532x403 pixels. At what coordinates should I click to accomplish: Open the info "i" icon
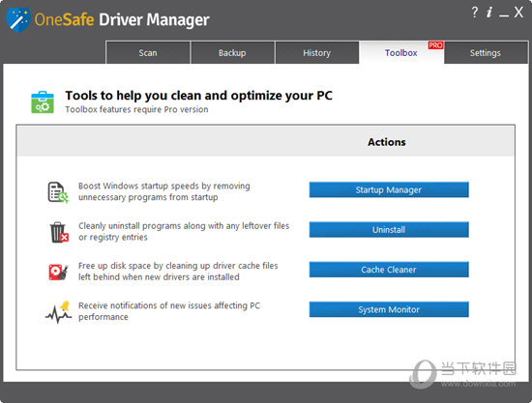[x=489, y=13]
